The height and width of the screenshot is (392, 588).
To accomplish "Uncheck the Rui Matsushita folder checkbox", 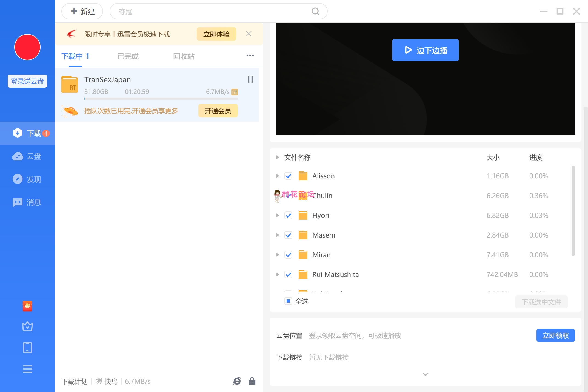I will pyautogui.click(x=288, y=274).
